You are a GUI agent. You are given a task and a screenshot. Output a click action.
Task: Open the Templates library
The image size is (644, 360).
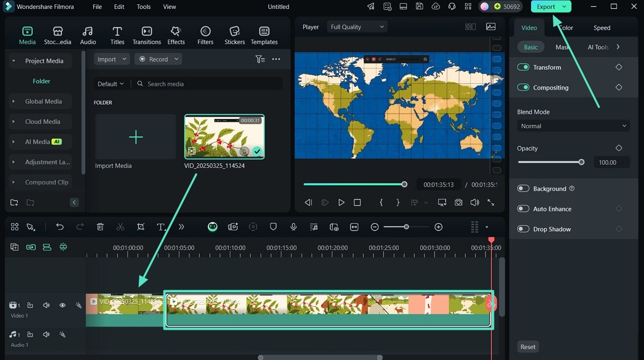(x=264, y=36)
